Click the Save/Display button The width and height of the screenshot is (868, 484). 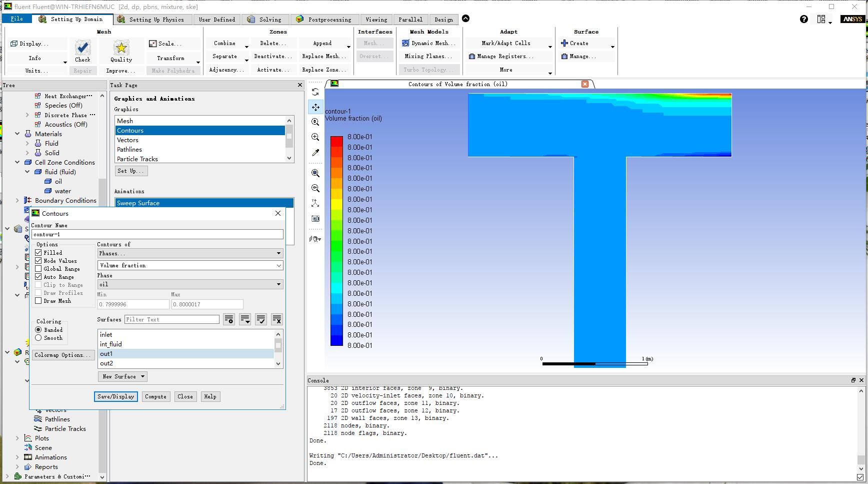pos(116,396)
